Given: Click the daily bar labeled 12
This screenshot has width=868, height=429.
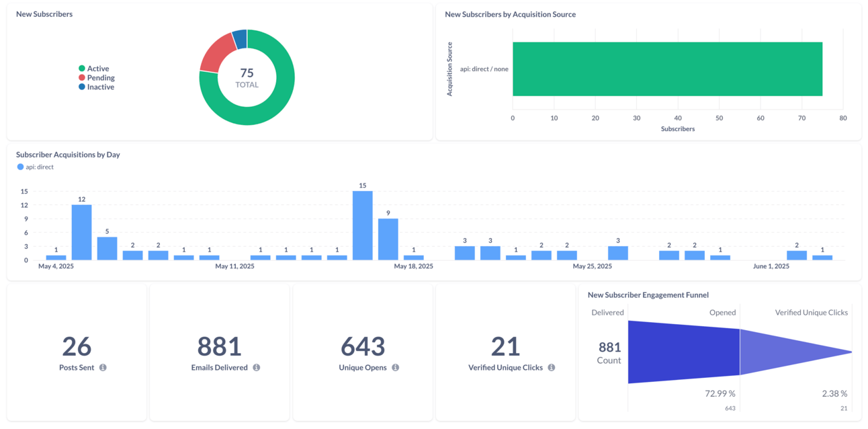Looking at the screenshot, I should (82, 233).
